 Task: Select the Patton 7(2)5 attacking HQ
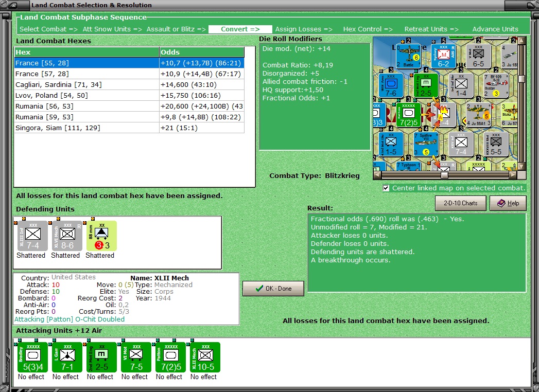click(x=170, y=358)
